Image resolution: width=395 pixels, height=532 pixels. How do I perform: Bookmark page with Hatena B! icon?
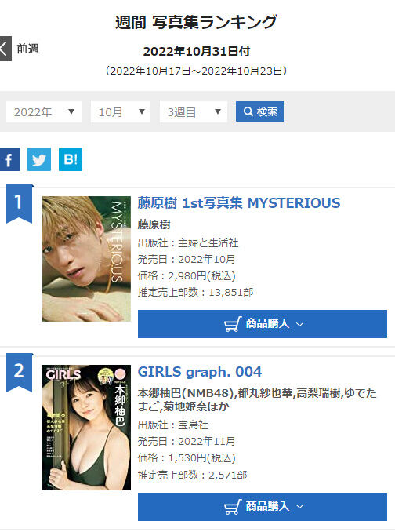(x=71, y=159)
